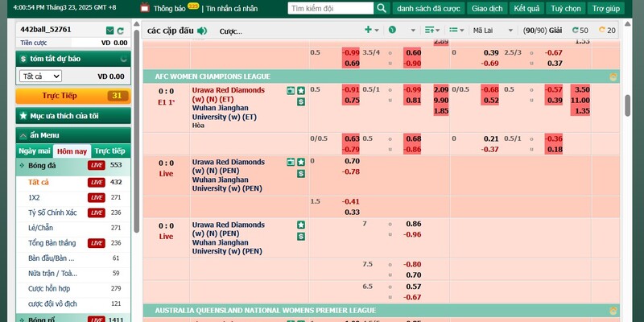Click the dollar icon on Urawa (ET) match
The image size is (644, 322).
[x=301, y=102]
